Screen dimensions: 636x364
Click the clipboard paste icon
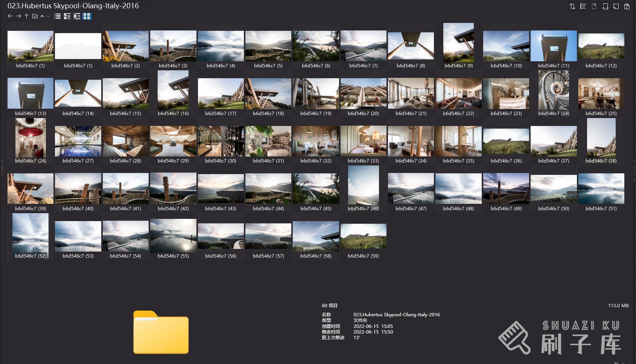627,6
